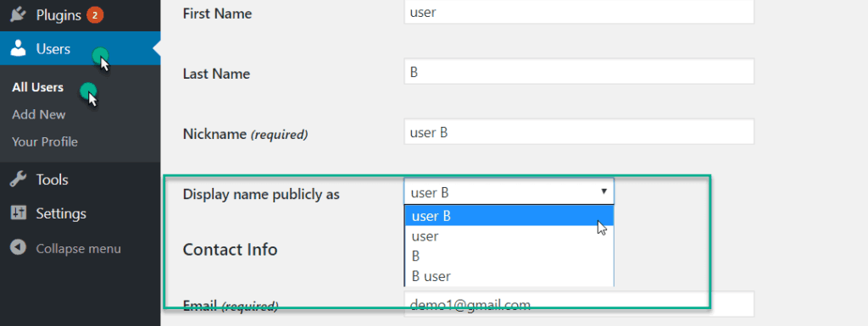Click the Settings sliders icon
Image resolution: width=868 pixels, height=326 pixels.
[x=19, y=213]
